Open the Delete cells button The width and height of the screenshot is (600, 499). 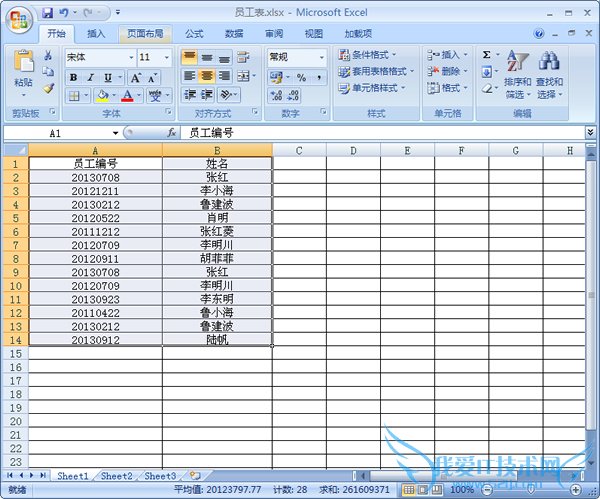pos(447,71)
